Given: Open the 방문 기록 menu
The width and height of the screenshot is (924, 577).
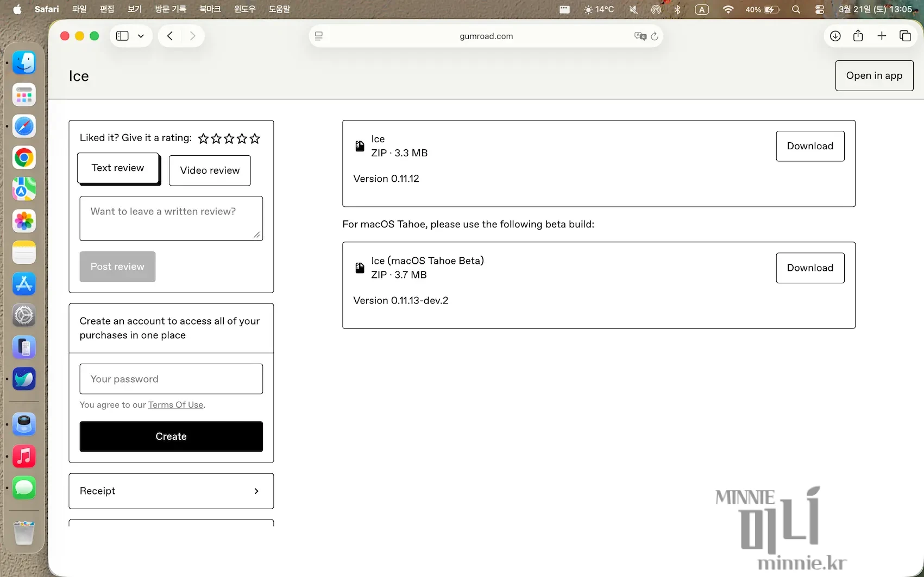Looking at the screenshot, I should coord(171,9).
